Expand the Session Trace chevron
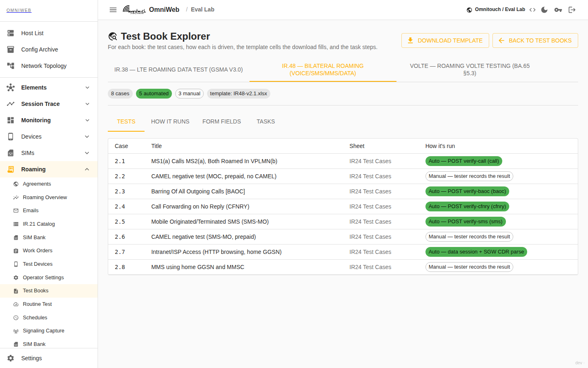588x368 pixels. coord(87,104)
